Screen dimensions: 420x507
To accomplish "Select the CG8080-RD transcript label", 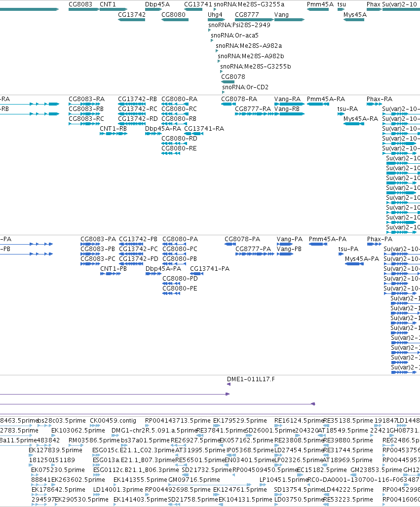I will [x=179, y=139].
